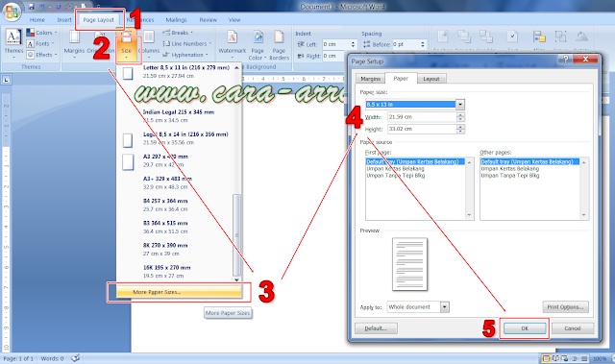Increase Height using stepper up arrow
The image size is (615, 364).
coord(461,127)
